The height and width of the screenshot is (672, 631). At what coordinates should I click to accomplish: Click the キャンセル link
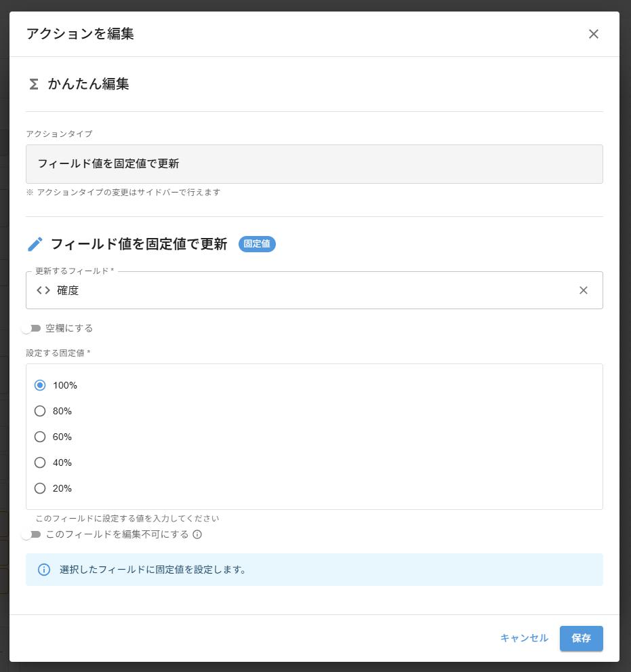pos(523,638)
